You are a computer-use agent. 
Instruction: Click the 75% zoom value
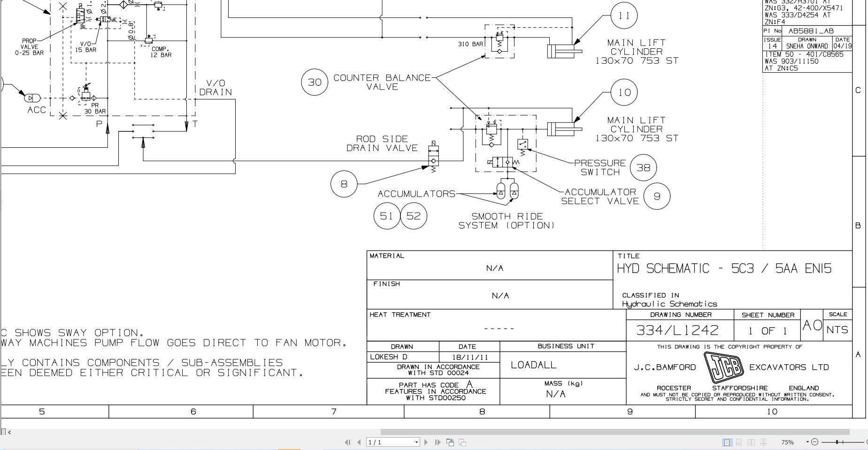(x=787, y=442)
